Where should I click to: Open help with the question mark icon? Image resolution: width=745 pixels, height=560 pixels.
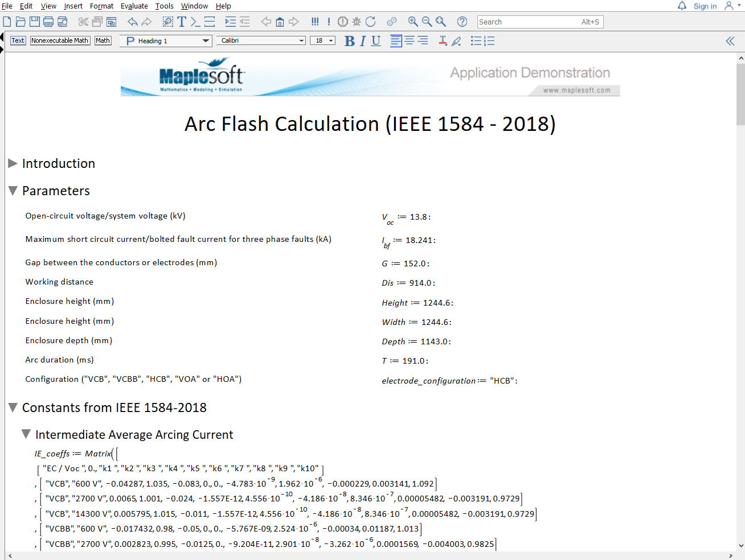462,22
